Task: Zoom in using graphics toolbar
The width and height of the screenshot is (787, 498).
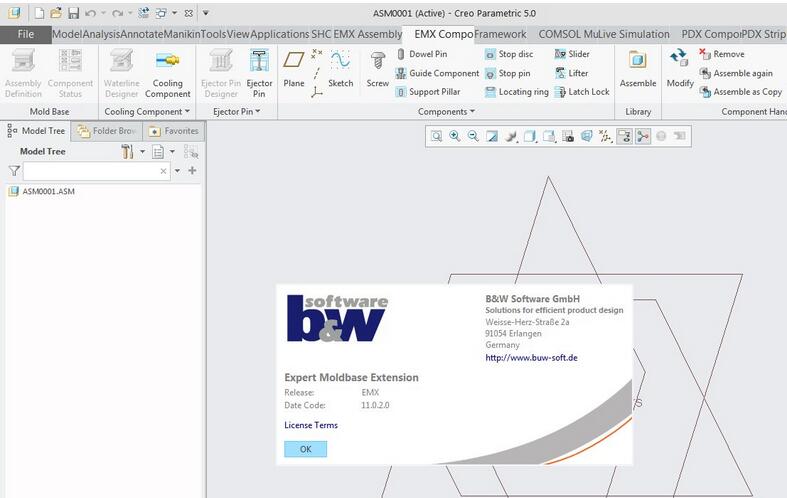Action: coord(455,136)
